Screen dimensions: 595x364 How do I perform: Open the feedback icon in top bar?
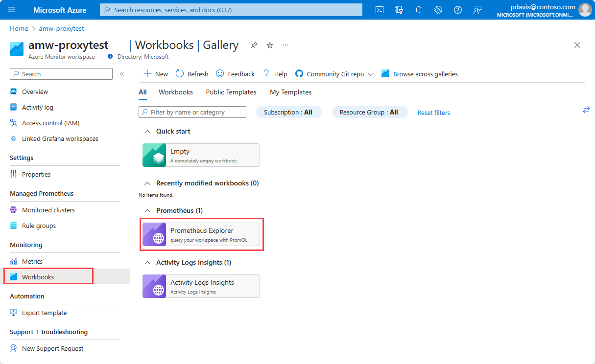click(x=477, y=10)
